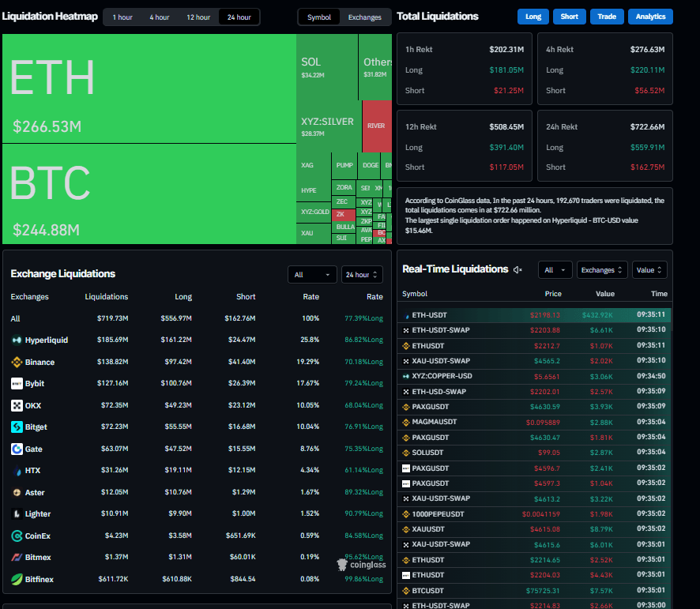Click exchange icon beside XYZ:COPPER-USD row
The height and width of the screenshot is (609, 700).
coord(406,377)
